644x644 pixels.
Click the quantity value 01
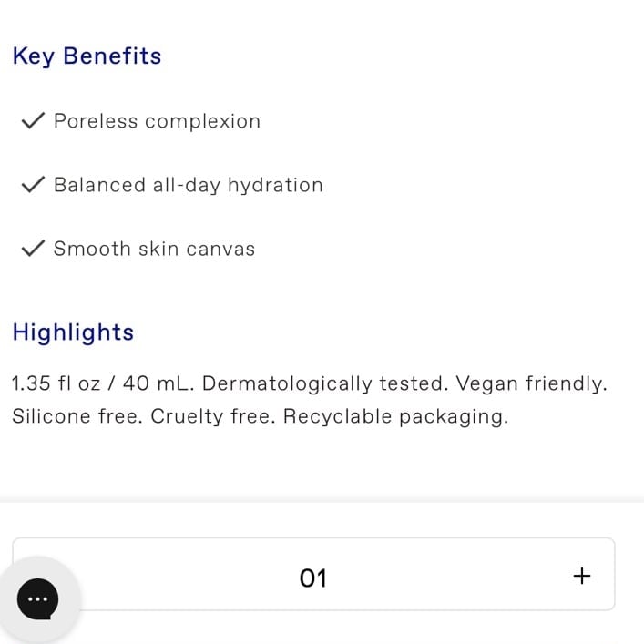pyautogui.click(x=313, y=578)
